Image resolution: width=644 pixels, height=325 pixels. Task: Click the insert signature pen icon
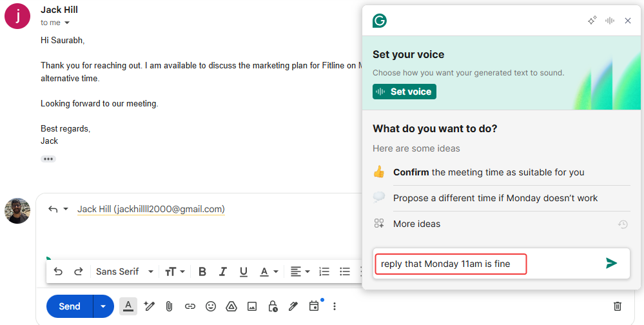pos(293,306)
